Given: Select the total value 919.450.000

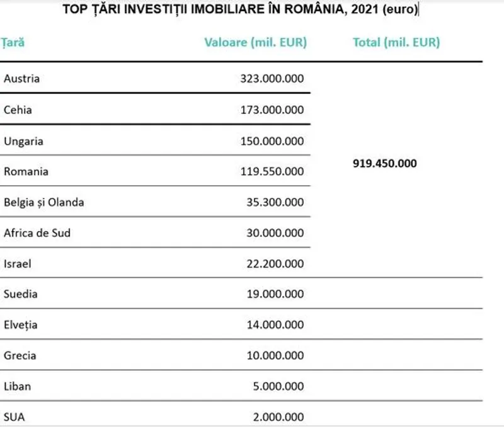Looking at the screenshot, I should click(385, 163).
